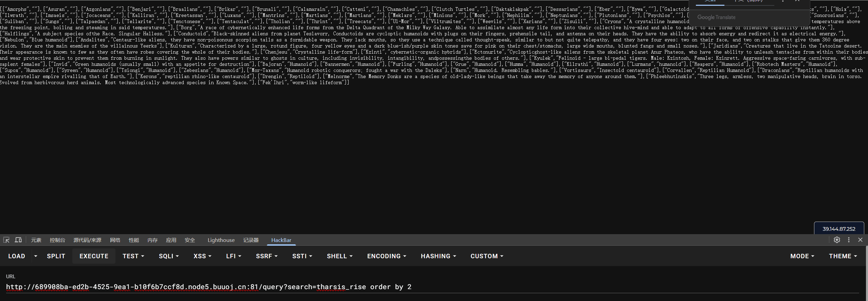Click the HackBar panel vertical scrollbar

point(866,273)
